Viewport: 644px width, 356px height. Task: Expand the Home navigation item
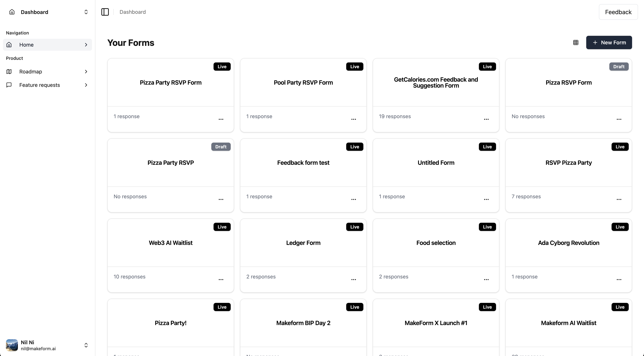pos(86,45)
